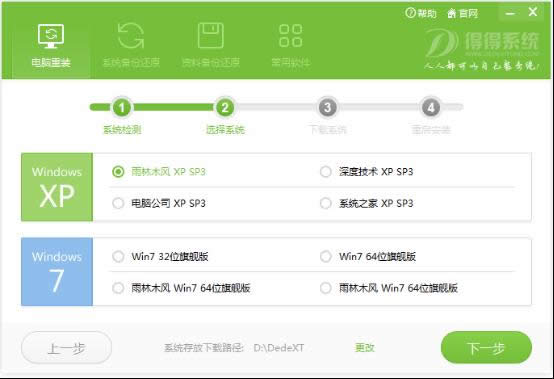Open the 常用软件 four-squares icon
Viewport: 554px width, 379px height.
point(290,36)
